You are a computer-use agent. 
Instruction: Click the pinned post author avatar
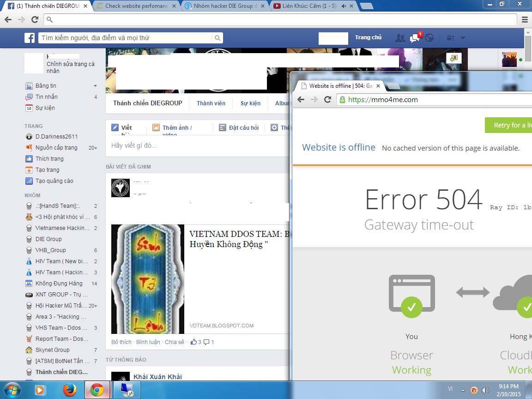[121, 188]
